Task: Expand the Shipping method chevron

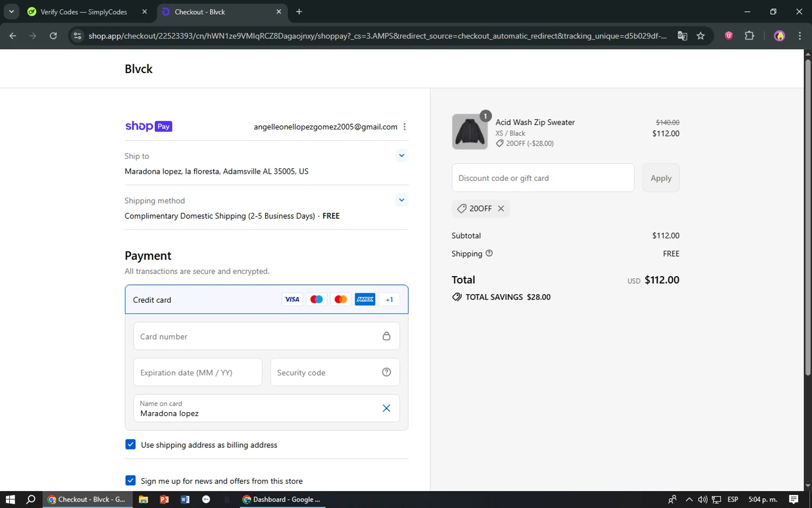Action: [x=402, y=200]
